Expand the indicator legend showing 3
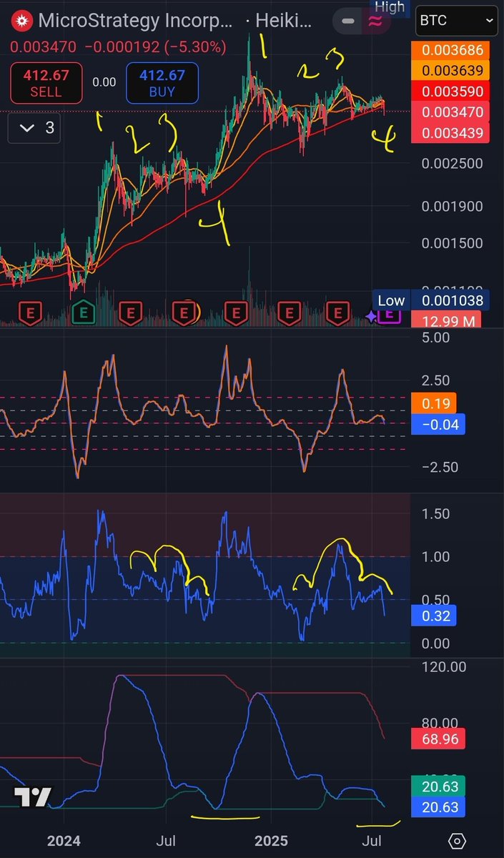504x858 pixels. coord(35,129)
